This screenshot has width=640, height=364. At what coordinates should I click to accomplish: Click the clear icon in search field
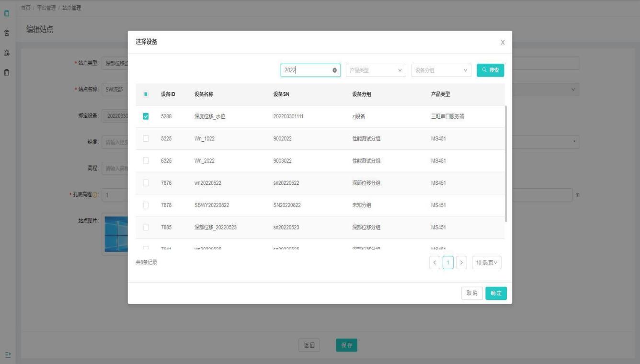click(334, 70)
